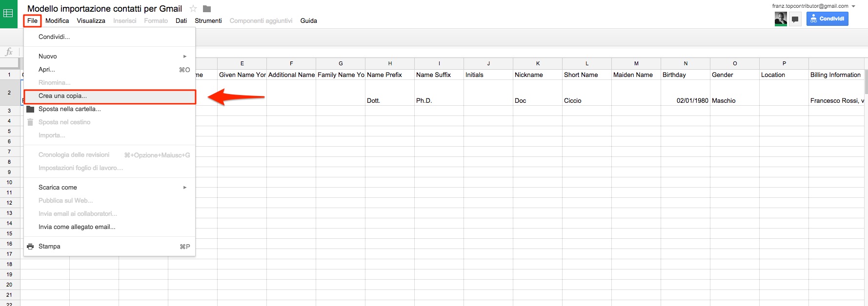Click the Maiden Name header cell
This screenshot has width=868, height=306.
tap(636, 75)
